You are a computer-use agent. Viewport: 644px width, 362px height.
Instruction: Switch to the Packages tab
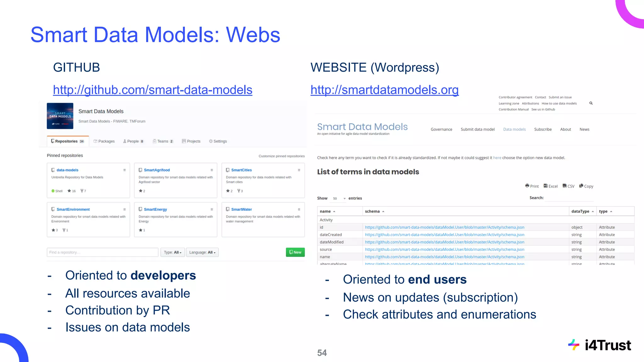tap(104, 141)
